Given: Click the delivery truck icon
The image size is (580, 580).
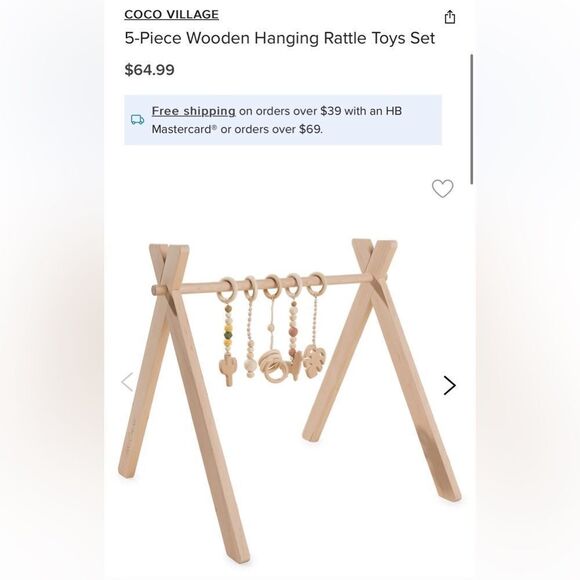Looking at the screenshot, I should click(137, 119).
